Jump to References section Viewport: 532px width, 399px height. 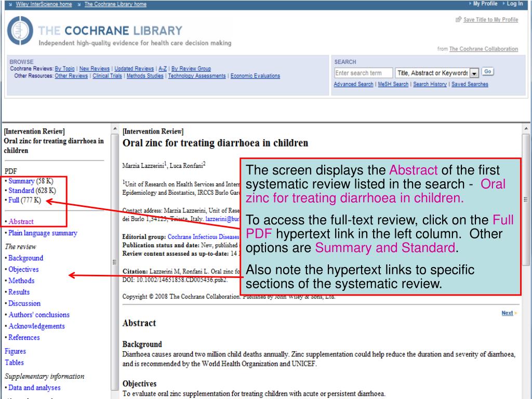tap(24, 338)
